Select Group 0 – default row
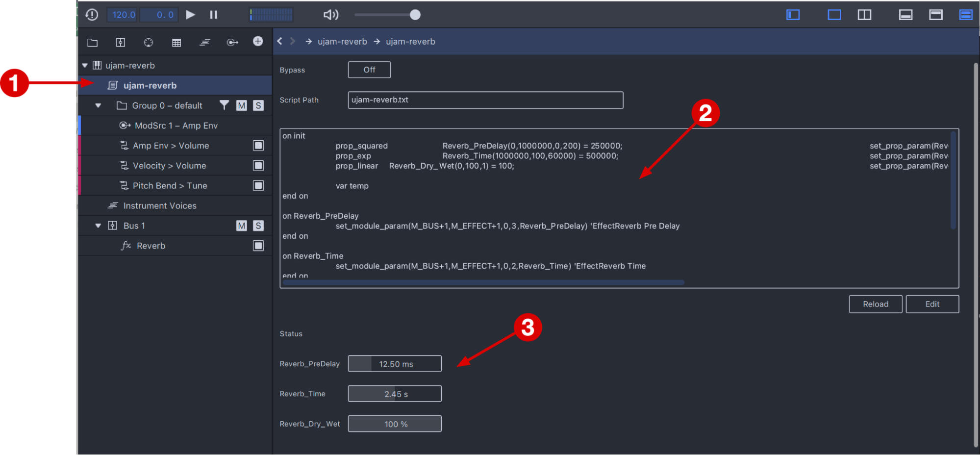The image size is (980, 455). point(175,105)
